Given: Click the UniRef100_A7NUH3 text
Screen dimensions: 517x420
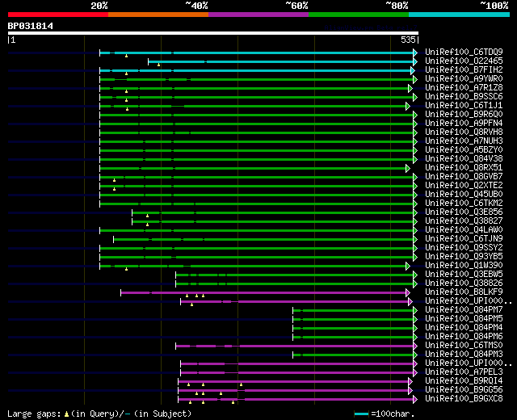Looking at the screenshot, I should [x=464, y=141].
